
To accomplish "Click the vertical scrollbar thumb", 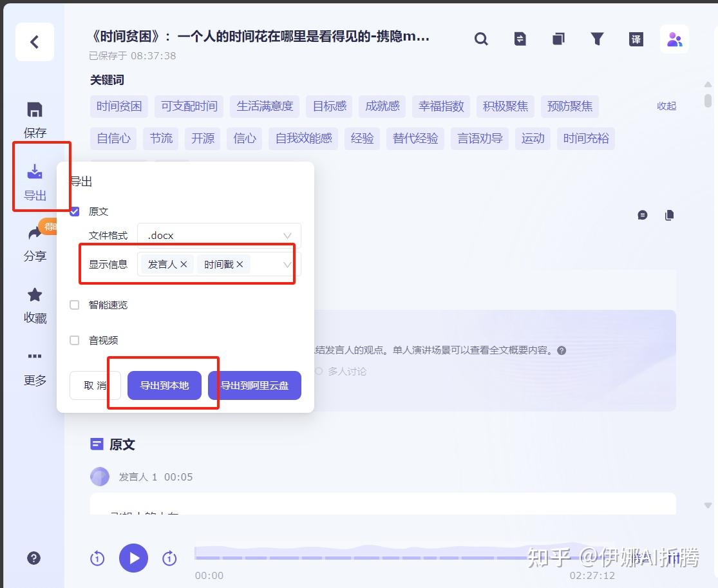I will [x=708, y=100].
